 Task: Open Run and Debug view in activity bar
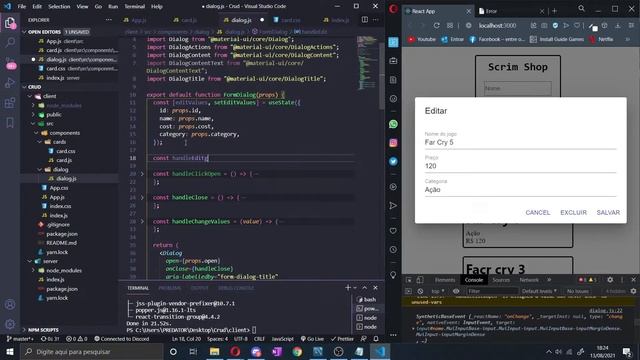10,83
